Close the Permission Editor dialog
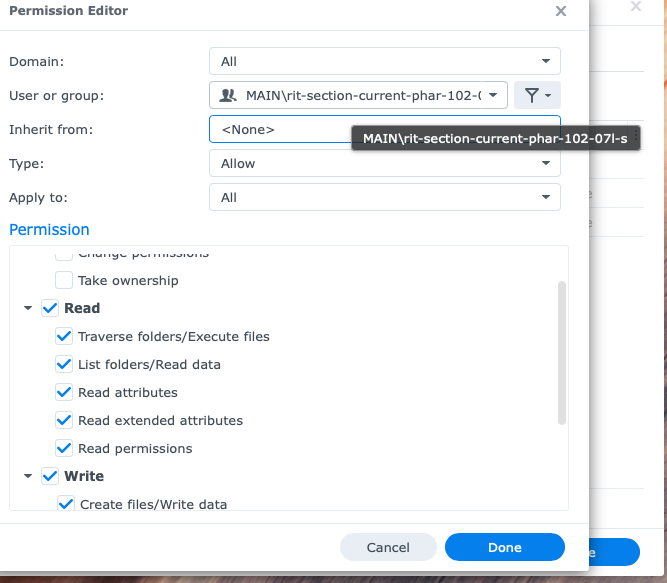 pyautogui.click(x=561, y=11)
